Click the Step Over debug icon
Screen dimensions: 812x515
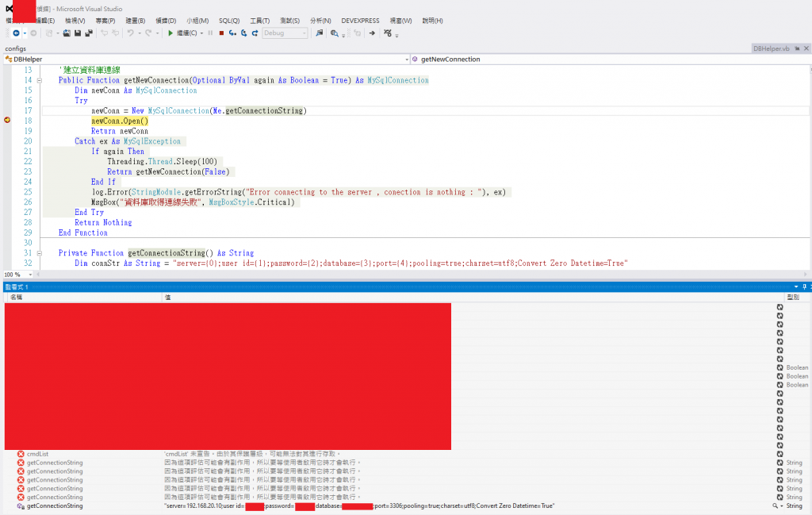[244, 33]
